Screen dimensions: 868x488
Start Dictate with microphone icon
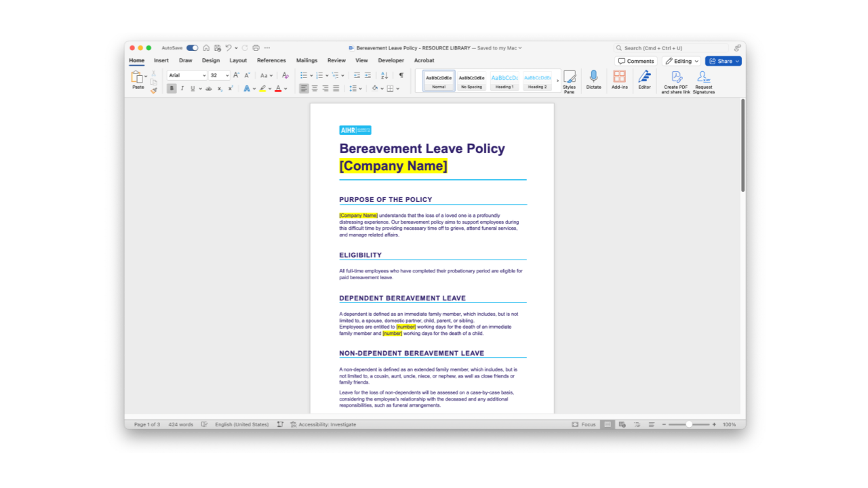593,79
